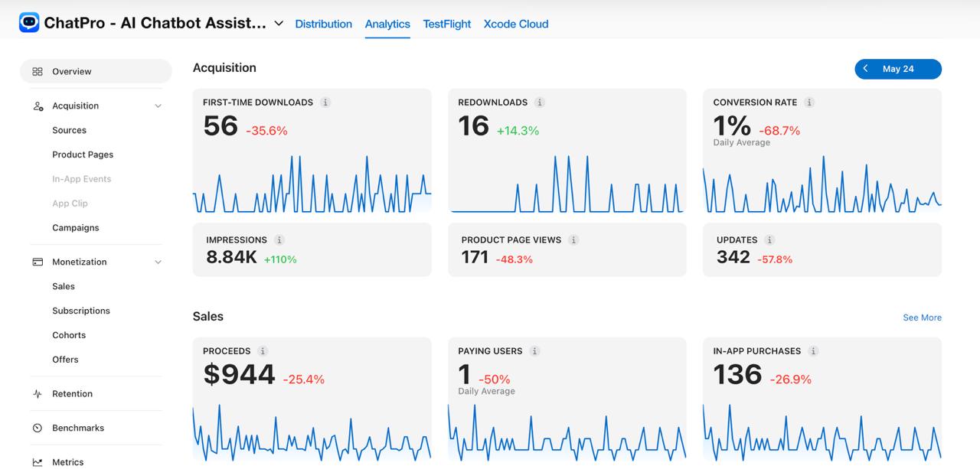Click info icon next to In-App Purchases
Screen dimensions: 980x469
[x=813, y=351]
